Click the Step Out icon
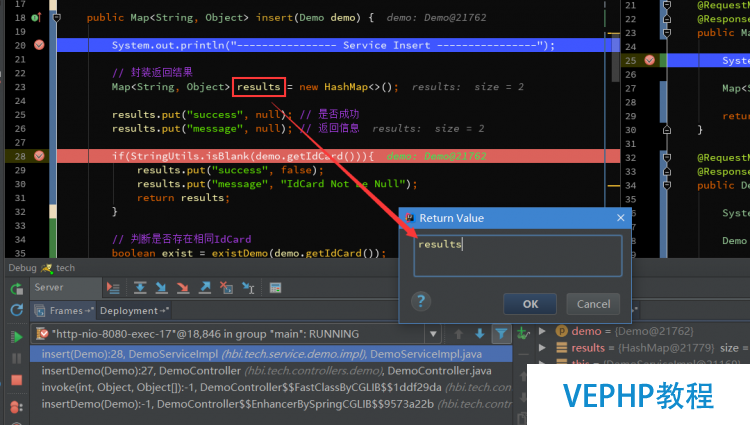 pos(205,287)
